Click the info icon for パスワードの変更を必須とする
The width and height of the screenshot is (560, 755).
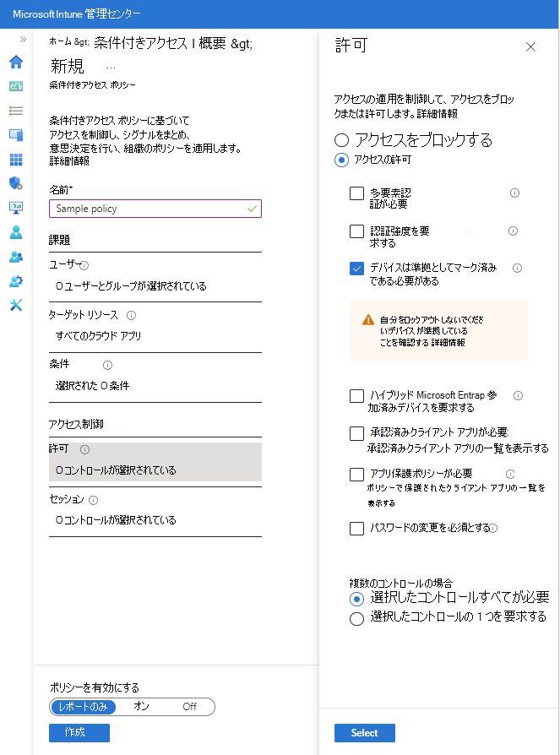pos(493,528)
